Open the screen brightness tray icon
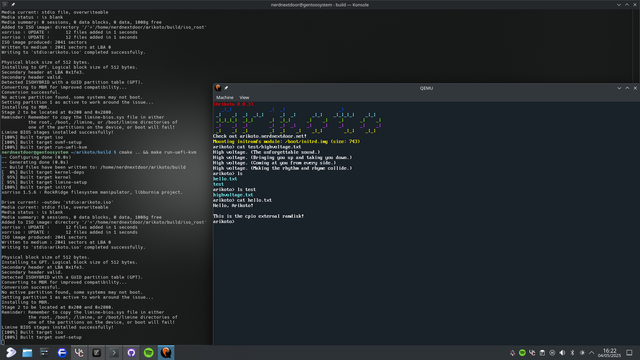640x360 pixels. (582, 353)
